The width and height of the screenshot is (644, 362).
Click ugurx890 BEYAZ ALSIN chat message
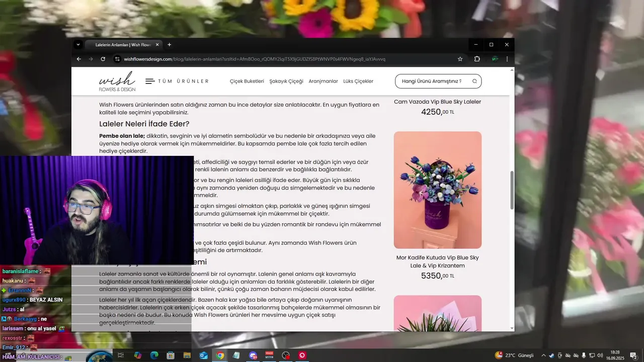[x=32, y=300]
